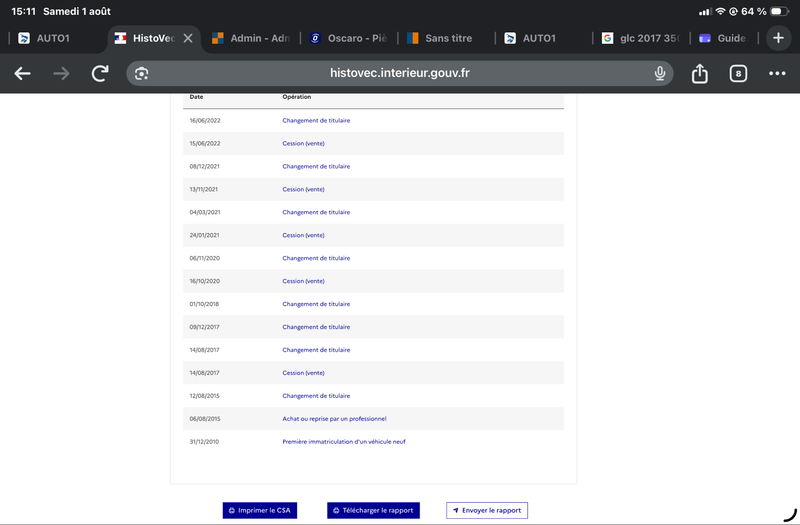Show the tab overview with 8 tabs
The height and width of the screenshot is (525, 800).
click(738, 73)
